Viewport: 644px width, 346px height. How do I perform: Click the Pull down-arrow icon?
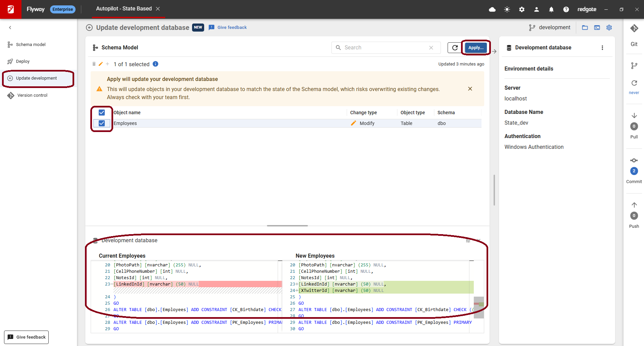click(634, 116)
